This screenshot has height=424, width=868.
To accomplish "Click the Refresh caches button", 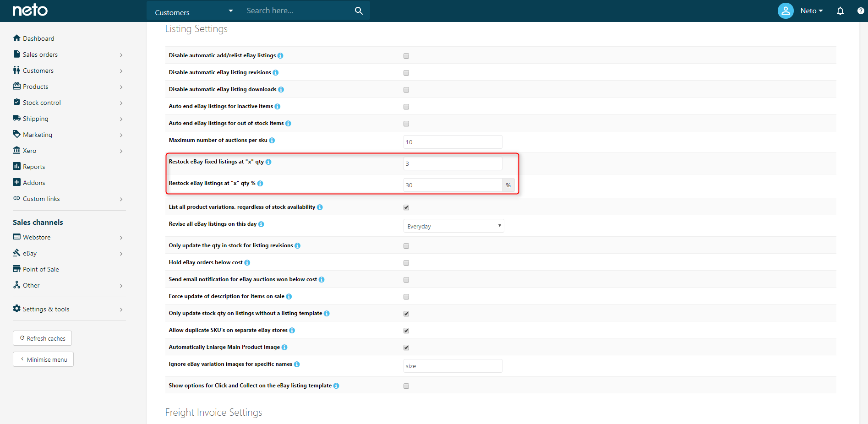I will click(x=42, y=338).
